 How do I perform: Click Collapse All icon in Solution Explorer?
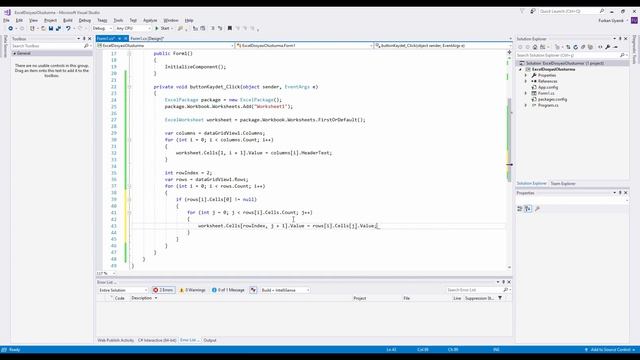click(583, 47)
